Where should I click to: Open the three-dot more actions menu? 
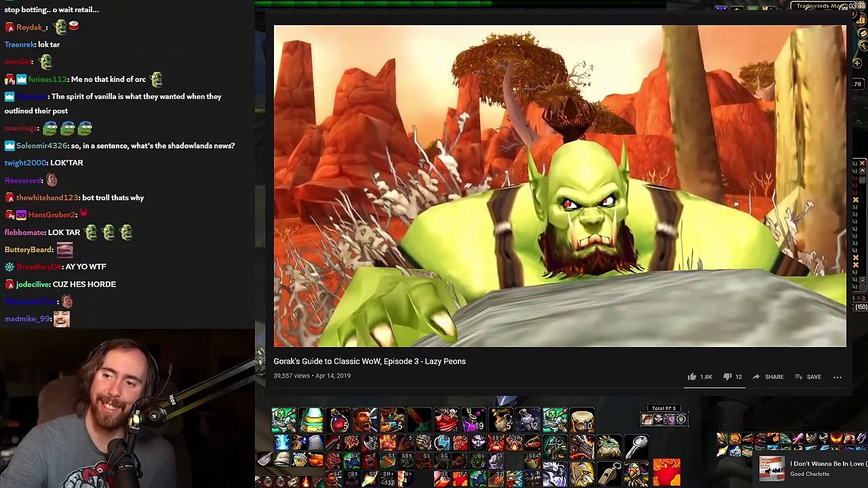click(x=837, y=377)
